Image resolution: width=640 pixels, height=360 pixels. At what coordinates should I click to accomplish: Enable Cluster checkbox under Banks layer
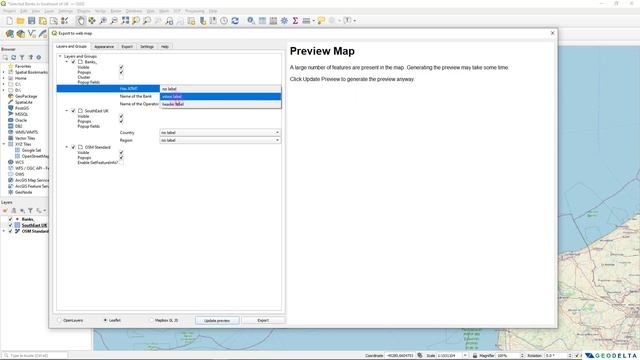(x=121, y=77)
